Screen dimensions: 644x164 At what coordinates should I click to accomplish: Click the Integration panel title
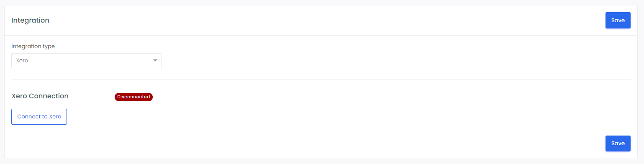coord(30,20)
